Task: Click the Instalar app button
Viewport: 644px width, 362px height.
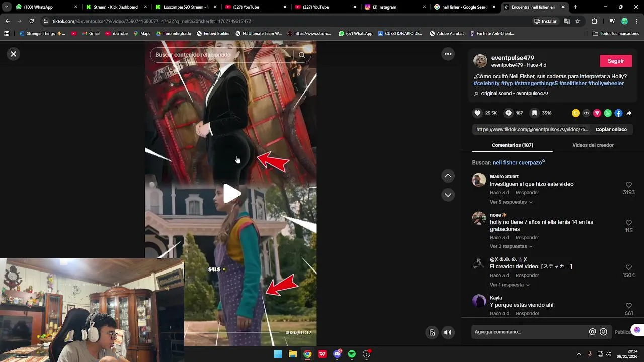Action: point(545,21)
